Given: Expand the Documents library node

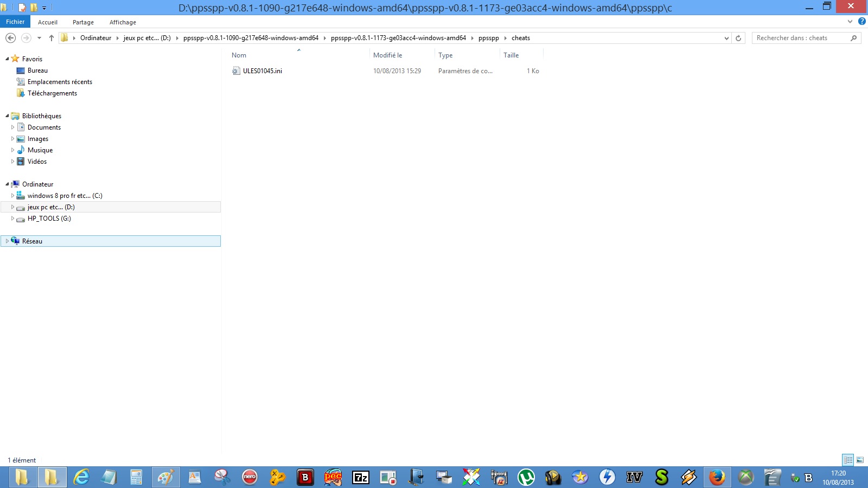Looking at the screenshot, I should (x=12, y=127).
